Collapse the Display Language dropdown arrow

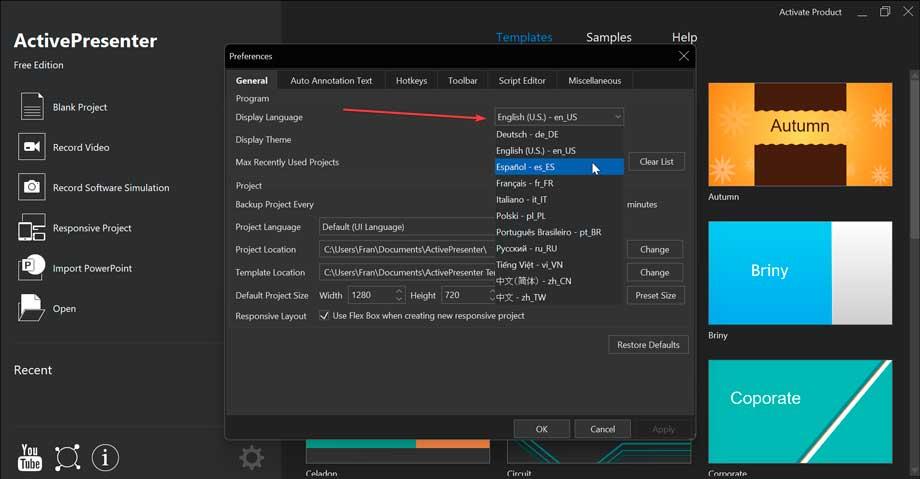[x=617, y=117]
